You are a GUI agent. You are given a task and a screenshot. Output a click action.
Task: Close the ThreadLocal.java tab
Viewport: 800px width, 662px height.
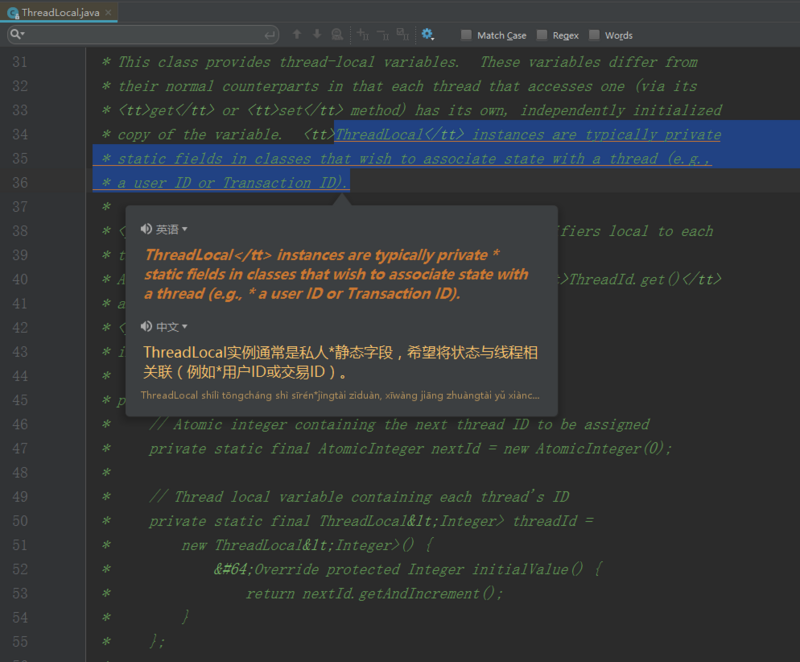108,12
